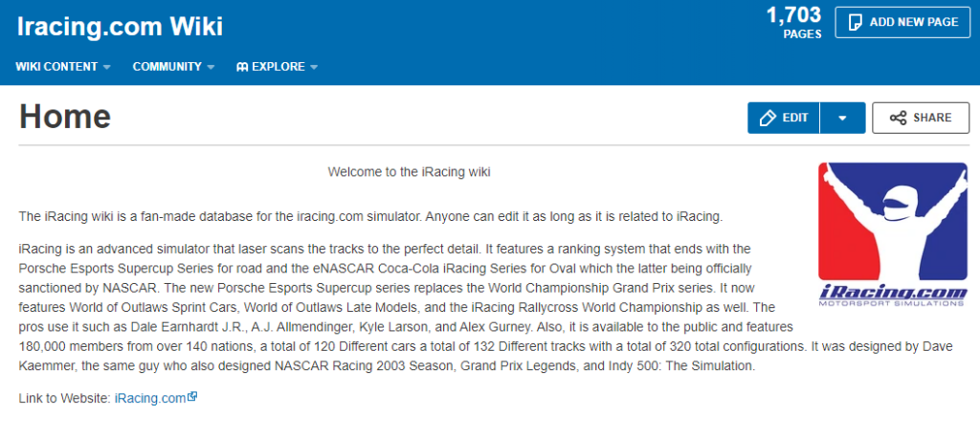Go to the Iracing.com Wiki title link
Viewport: 980px width, 438px height.
[x=120, y=26]
